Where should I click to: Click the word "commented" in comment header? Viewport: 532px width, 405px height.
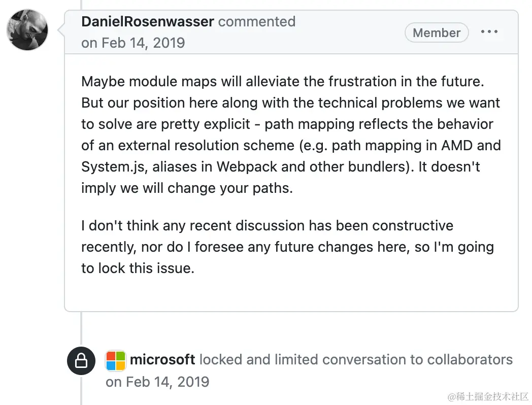[x=257, y=22]
